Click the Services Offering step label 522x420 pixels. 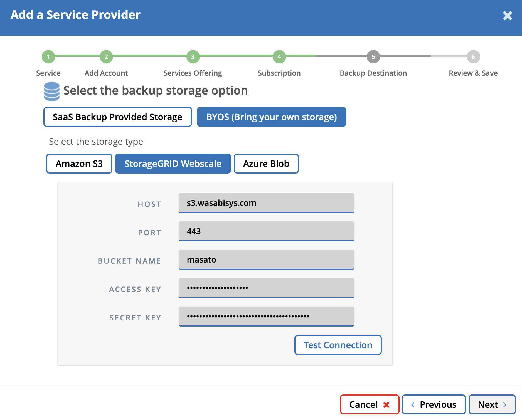click(x=193, y=73)
